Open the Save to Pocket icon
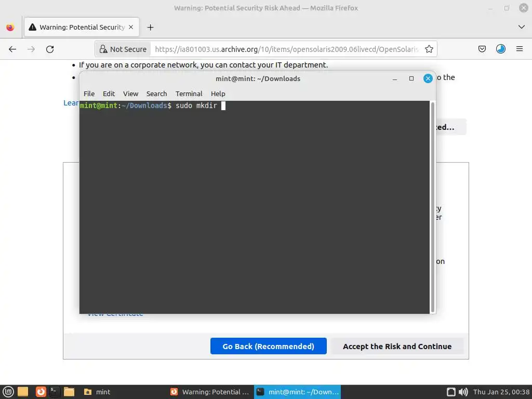This screenshot has width=532, height=399. pos(482,49)
